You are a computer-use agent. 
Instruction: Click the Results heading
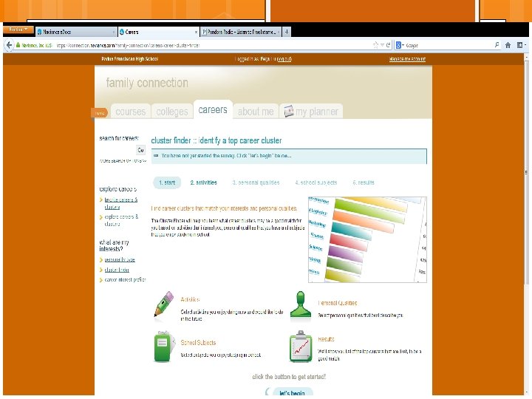(x=326, y=339)
